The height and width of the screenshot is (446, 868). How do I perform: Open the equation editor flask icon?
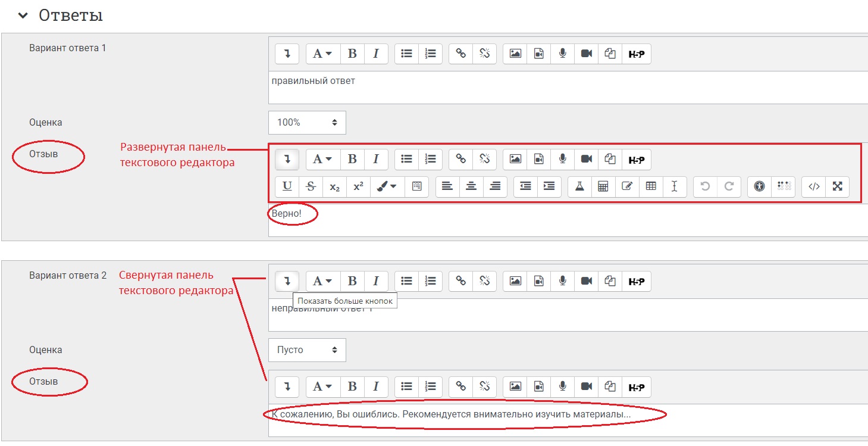[x=579, y=186]
